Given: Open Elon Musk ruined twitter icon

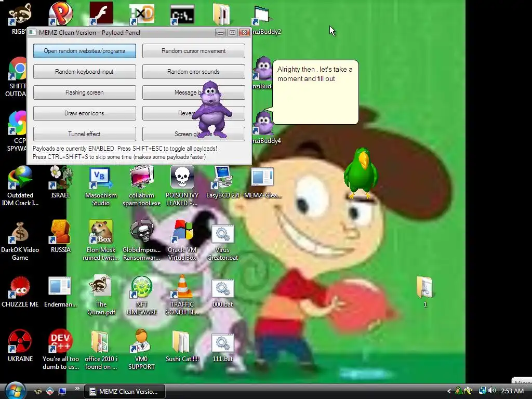Looking at the screenshot, I should 101,241.
